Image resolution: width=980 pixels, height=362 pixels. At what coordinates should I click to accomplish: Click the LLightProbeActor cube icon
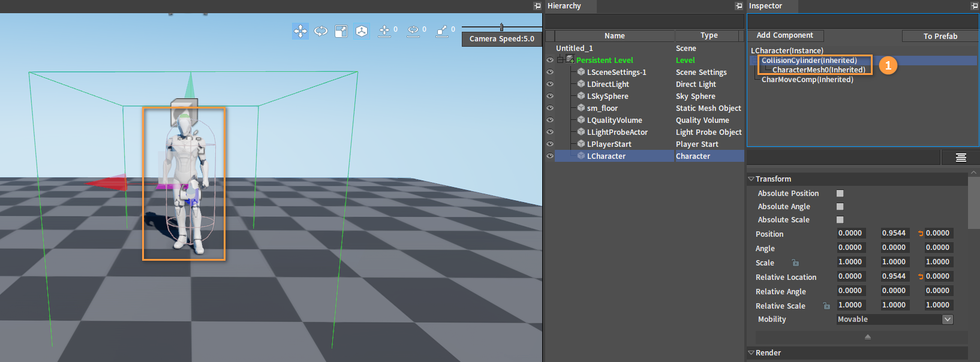581,132
